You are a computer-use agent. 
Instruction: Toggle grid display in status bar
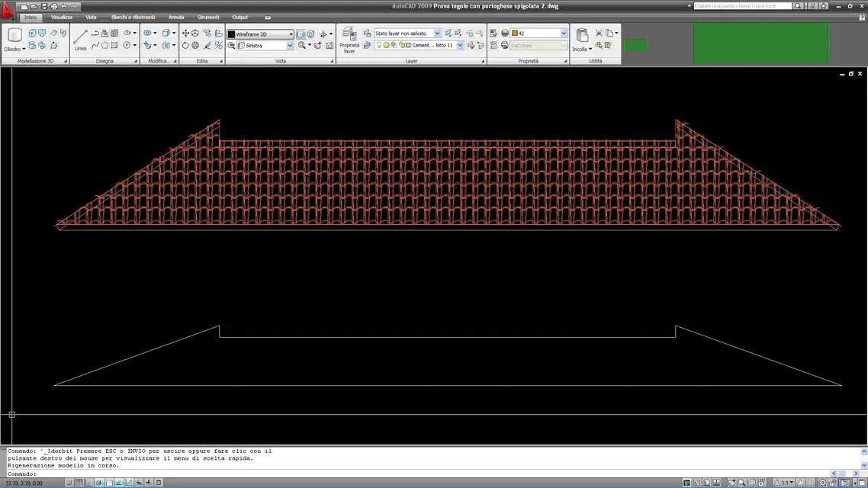click(79, 483)
